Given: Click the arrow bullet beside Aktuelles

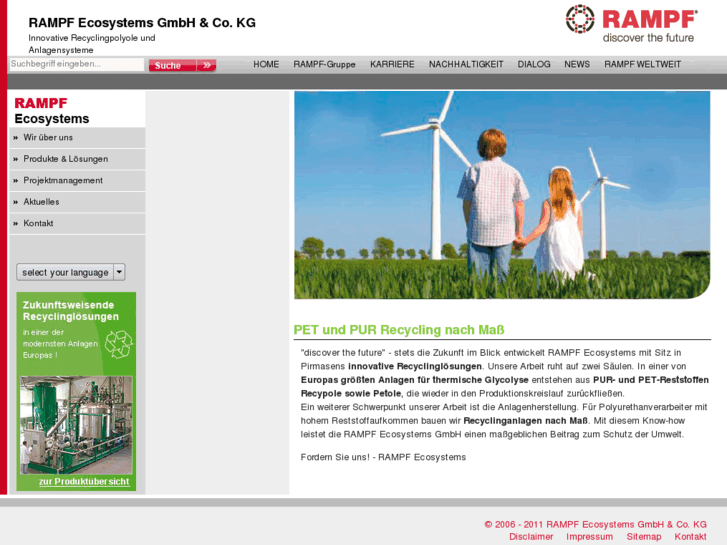Looking at the screenshot, I should [x=16, y=202].
